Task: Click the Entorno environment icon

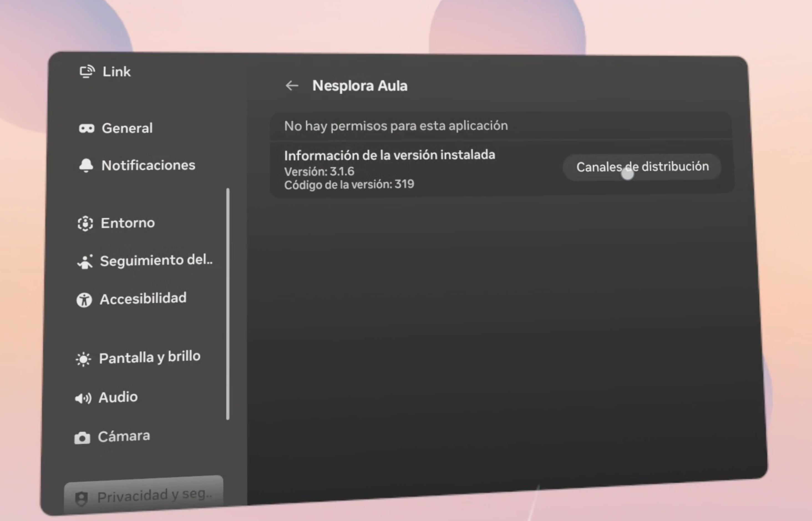Action: (x=85, y=224)
